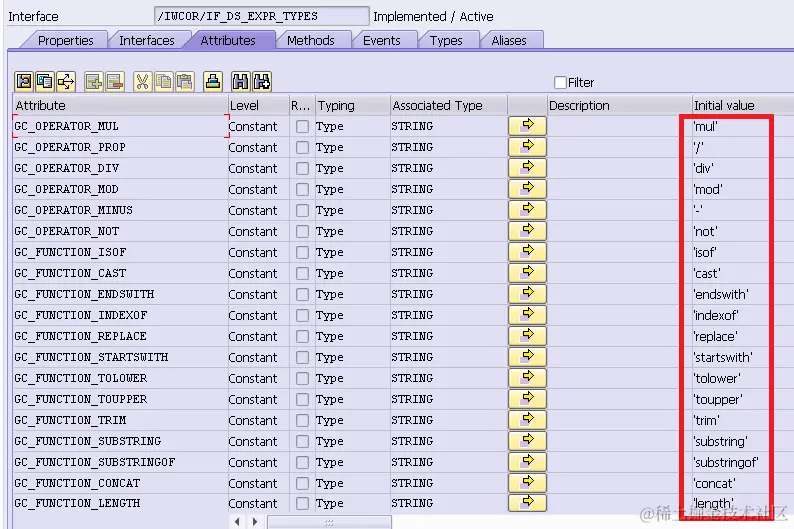Click arrow button for GC_OPERATOR_MOD row
This screenshot has width=794, height=529.
(528, 189)
